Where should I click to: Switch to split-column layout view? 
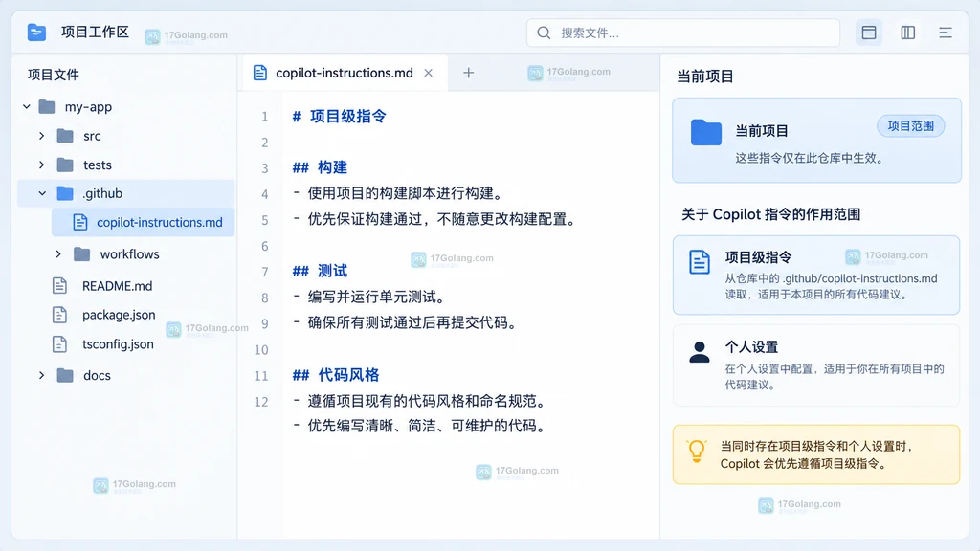[908, 33]
